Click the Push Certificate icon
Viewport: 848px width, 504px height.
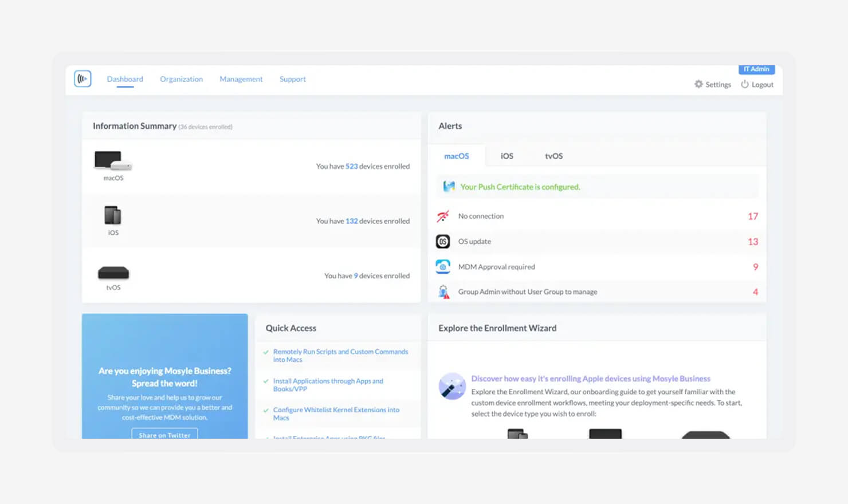click(x=449, y=186)
